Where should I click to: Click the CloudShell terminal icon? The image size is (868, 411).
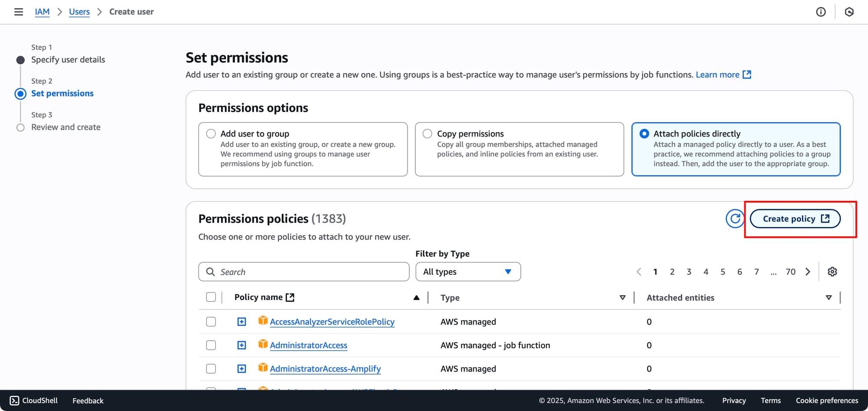click(14, 401)
